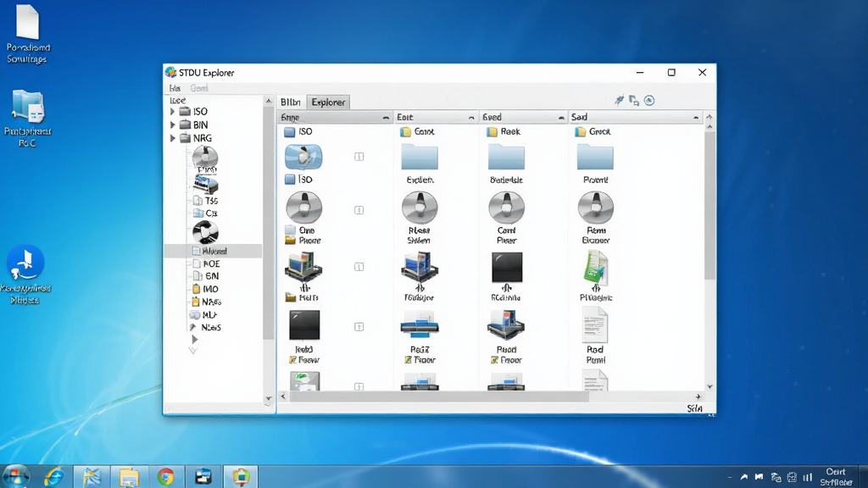The width and height of the screenshot is (868, 488).
Task: Select the disc icon labeled Rlesa Shken
Action: click(420, 208)
